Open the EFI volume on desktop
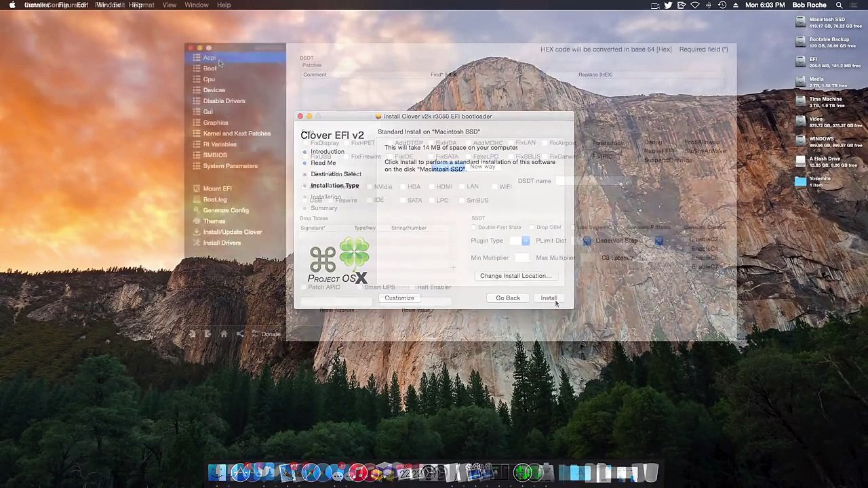The height and width of the screenshot is (488, 868). [801, 62]
